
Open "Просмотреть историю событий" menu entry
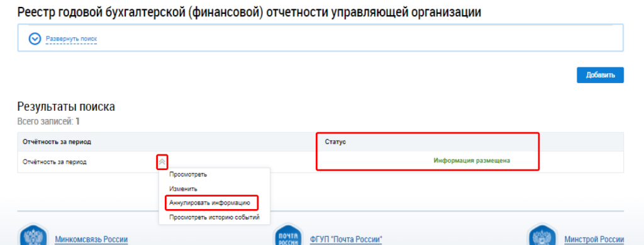coord(214,217)
